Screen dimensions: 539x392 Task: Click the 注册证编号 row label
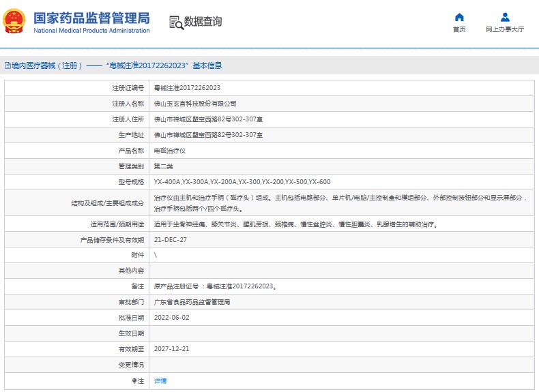click(x=128, y=88)
